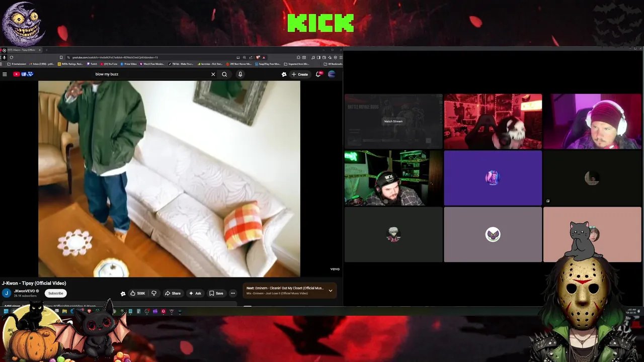
Task: Dislike the video with thumbs down
Action: [154, 293]
